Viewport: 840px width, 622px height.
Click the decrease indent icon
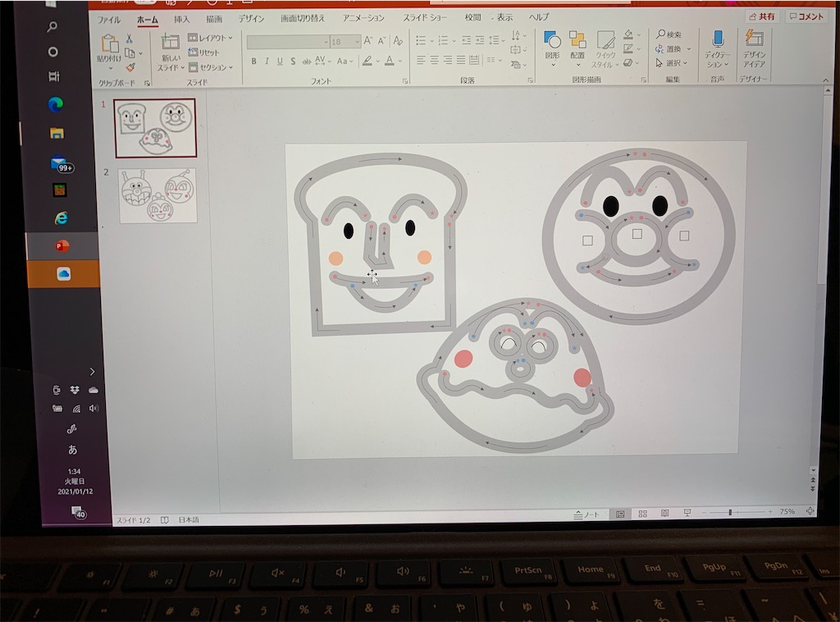coord(467,40)
